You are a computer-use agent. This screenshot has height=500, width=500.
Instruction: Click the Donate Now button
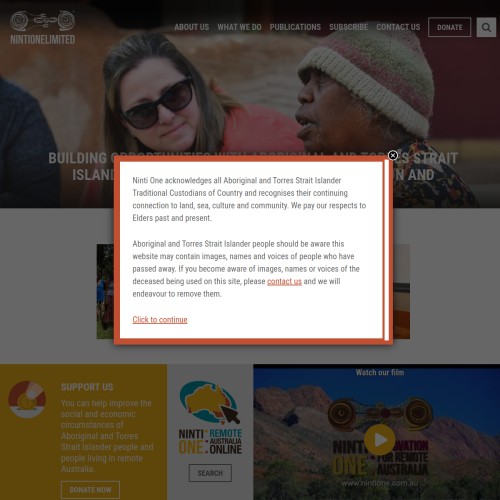click(x=90, y=490)
